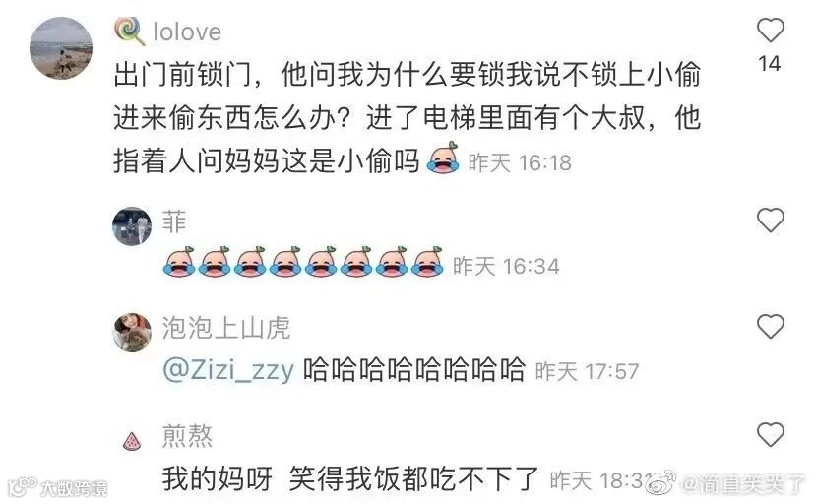Click the 昨天 16:18 timestamp
815x504 pixels.
click(520, 163)
